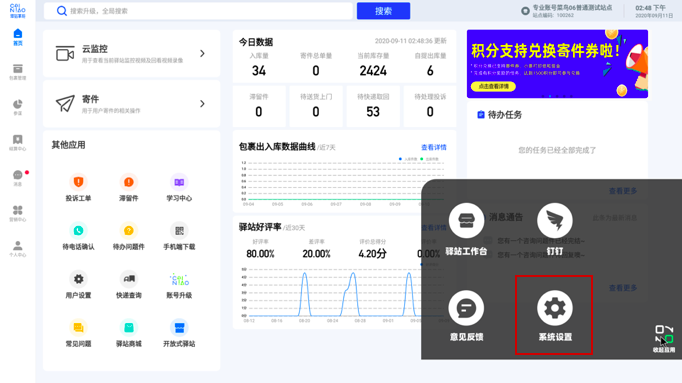Click the 评价总得分 4.20分 value
Viewport: 682px width, 383px height.
point(372,254)
